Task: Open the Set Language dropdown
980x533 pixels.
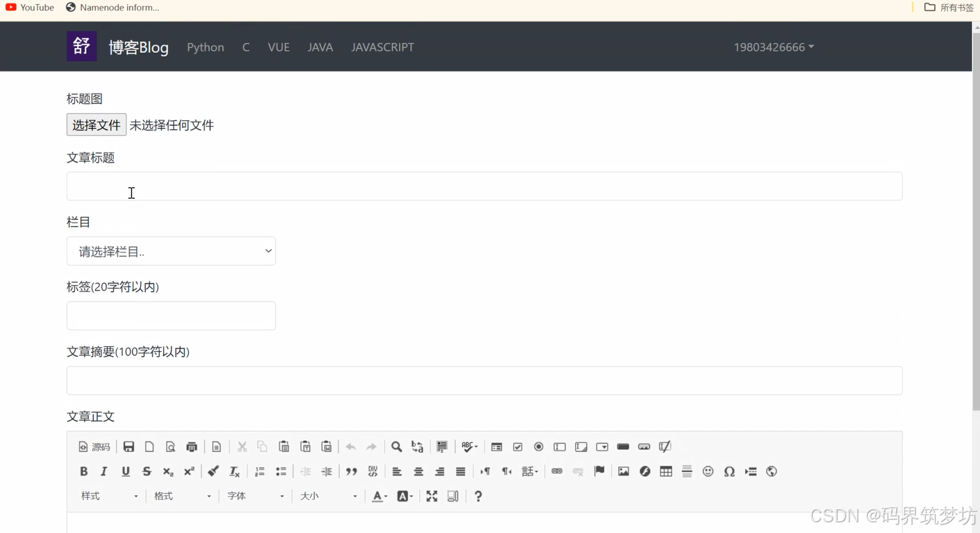Action: pos(530,471)
